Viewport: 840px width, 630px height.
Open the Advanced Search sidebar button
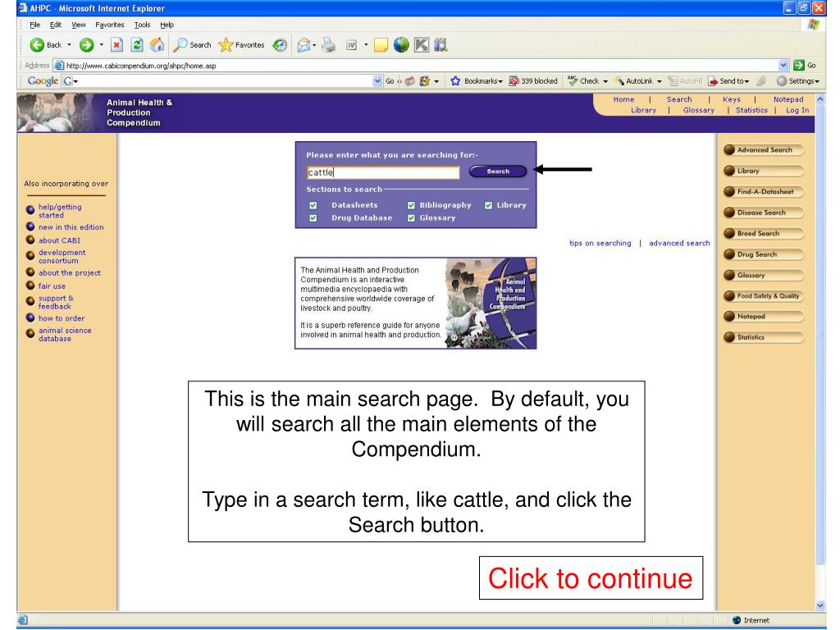764,150
